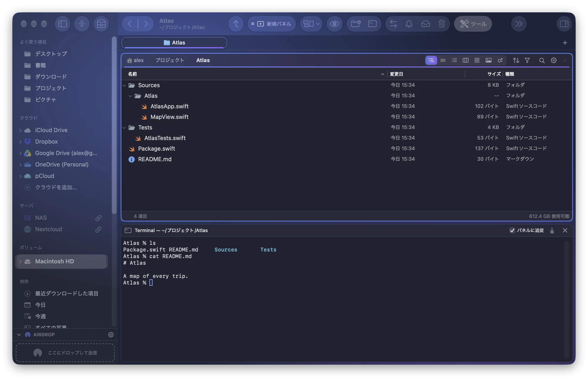Switch to icon grid view
The width and height of the screenshot is (588, 377).
pos(477,60)
